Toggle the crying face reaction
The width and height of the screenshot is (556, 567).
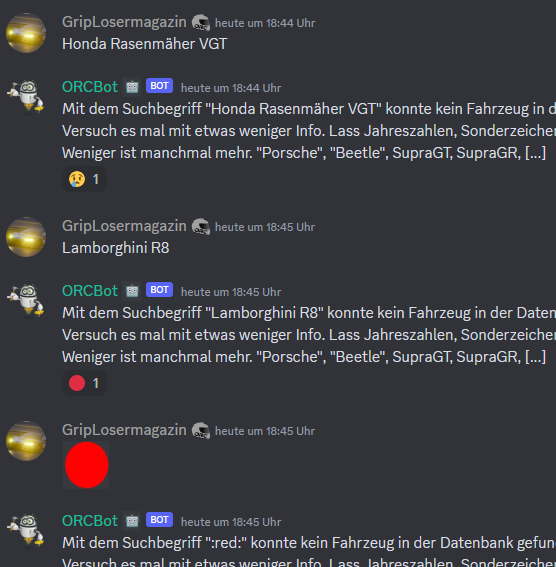click(84, 179)
